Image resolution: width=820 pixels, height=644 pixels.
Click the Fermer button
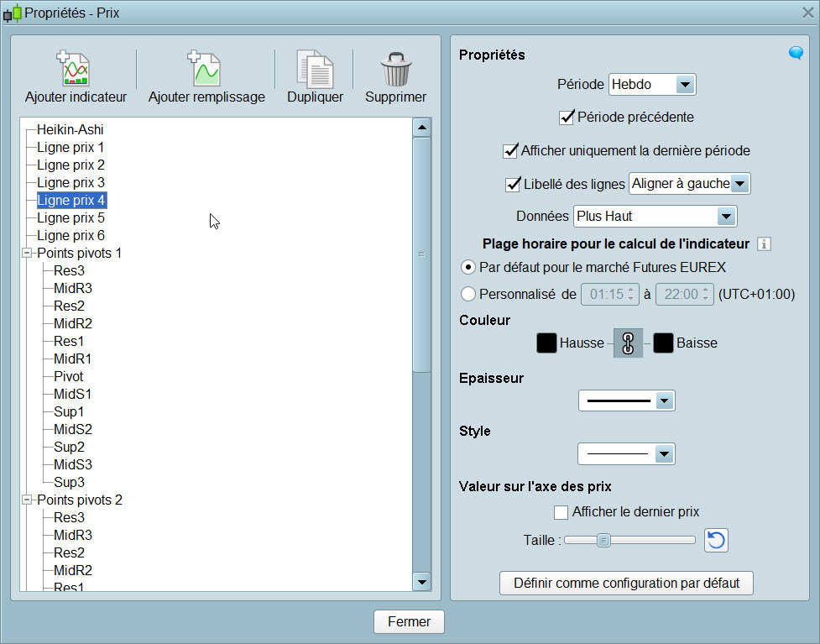point(409,621)
